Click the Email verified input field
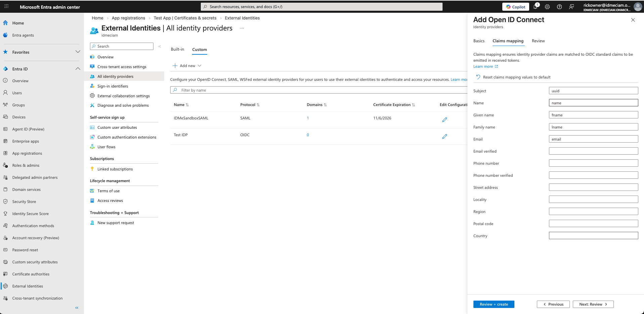Screen dimensions: 644x314 pyautogui.click(x=593, y=151)
